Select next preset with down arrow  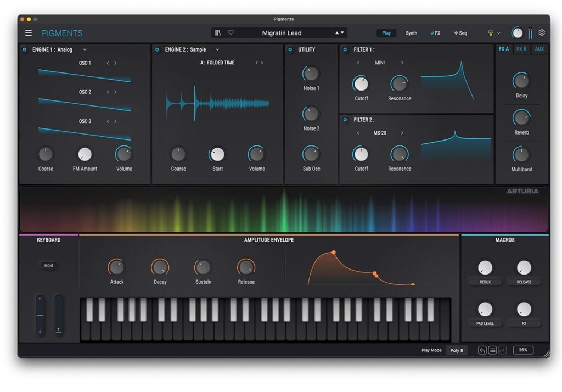point(342,33)
